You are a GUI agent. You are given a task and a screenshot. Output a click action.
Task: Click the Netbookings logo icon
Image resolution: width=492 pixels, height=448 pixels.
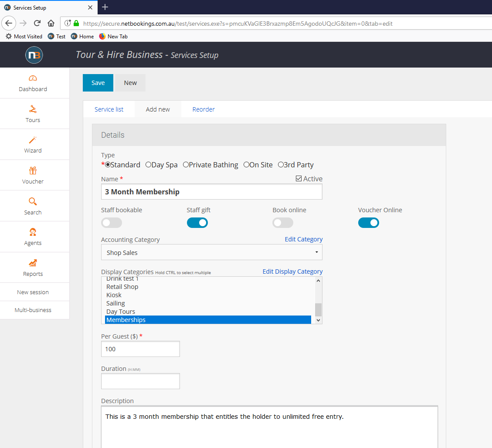(34, 55)
